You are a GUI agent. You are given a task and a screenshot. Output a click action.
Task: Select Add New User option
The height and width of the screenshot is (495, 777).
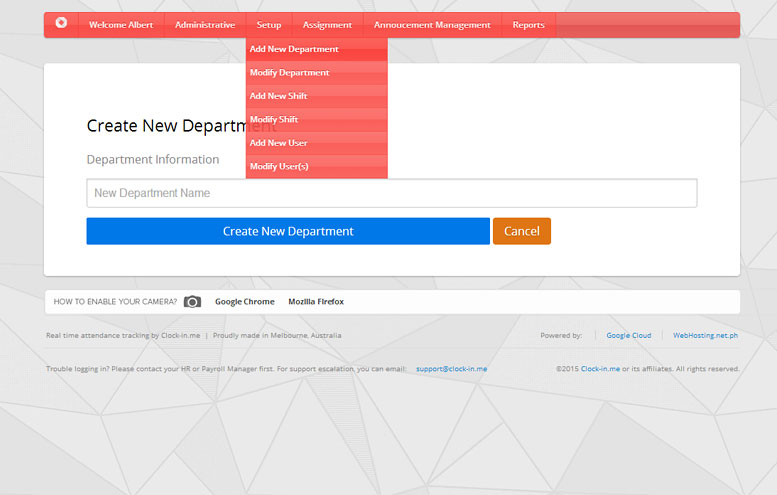[x=317, y=143]
